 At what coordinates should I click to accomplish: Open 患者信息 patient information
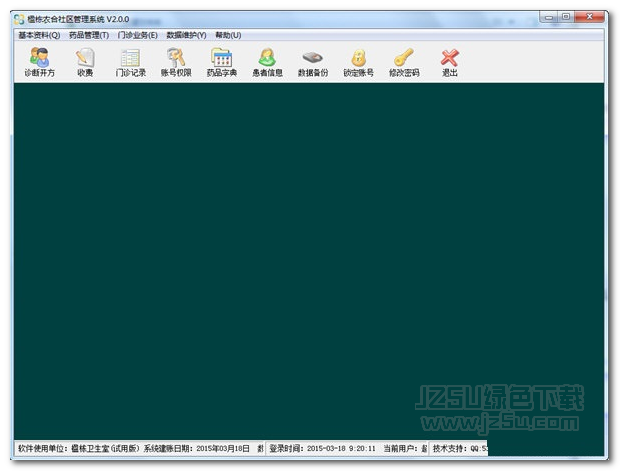[x=267, y=62]
